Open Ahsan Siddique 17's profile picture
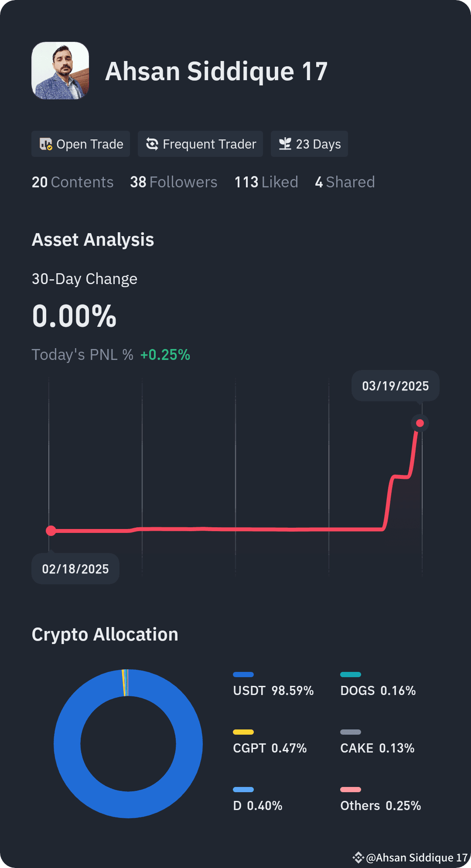Viewport: 471px width, 868px height. coord(60,71)
